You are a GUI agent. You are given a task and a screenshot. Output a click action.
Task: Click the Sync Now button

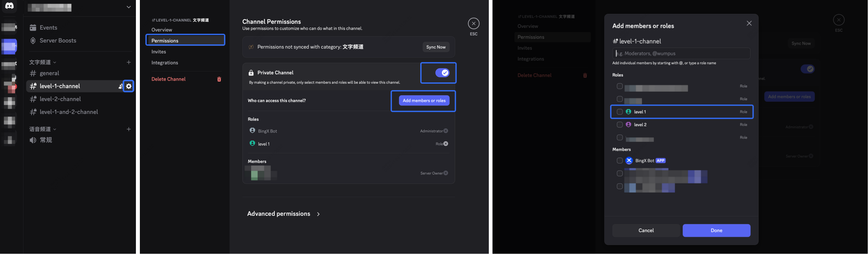tap(436, 47)
